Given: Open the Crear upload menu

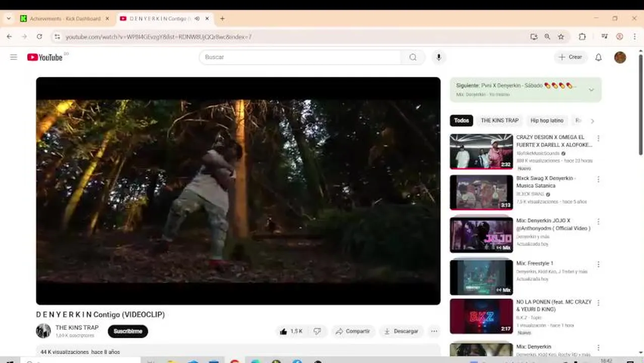Looking at the screenshot, I should point(570,57).
